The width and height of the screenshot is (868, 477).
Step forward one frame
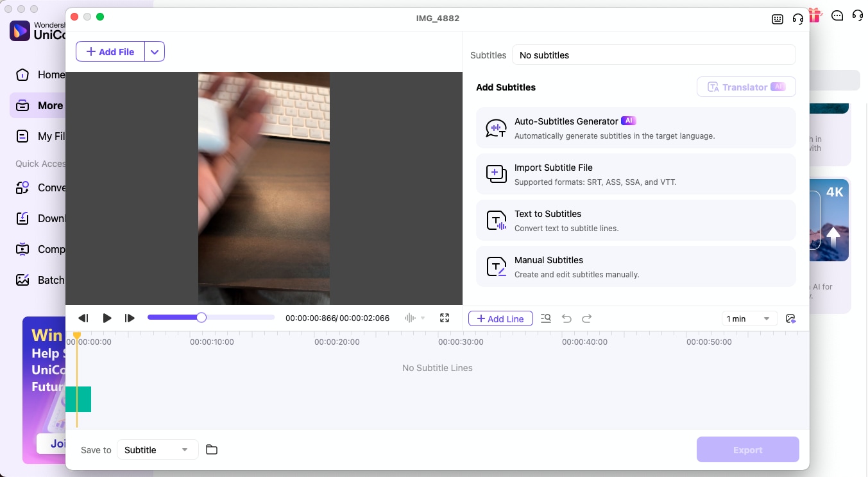pos(130,318)
